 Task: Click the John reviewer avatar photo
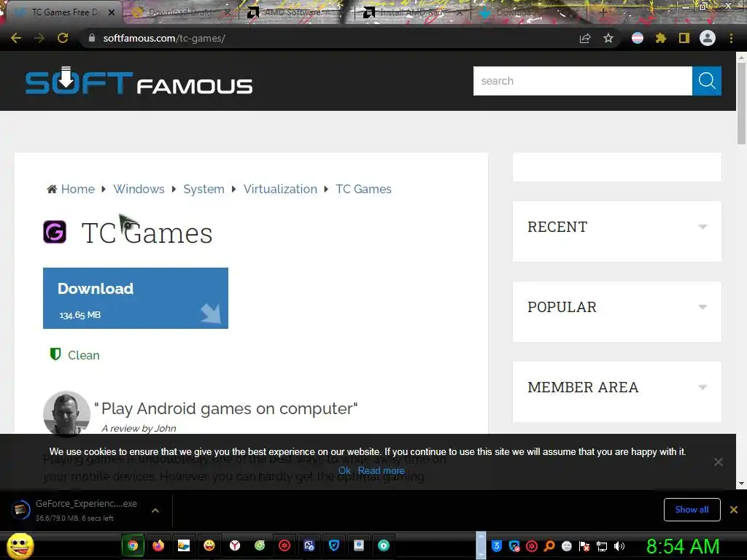66,413
